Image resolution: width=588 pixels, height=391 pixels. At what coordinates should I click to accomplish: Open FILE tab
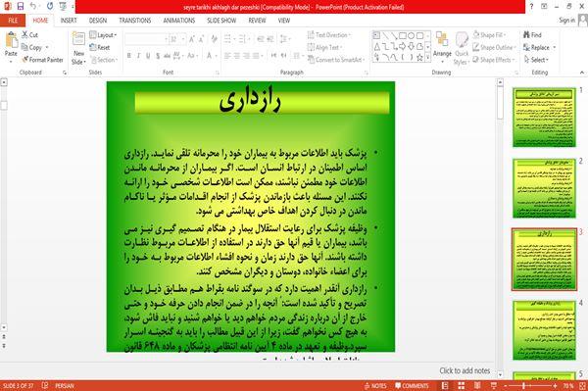click(13, 21)
